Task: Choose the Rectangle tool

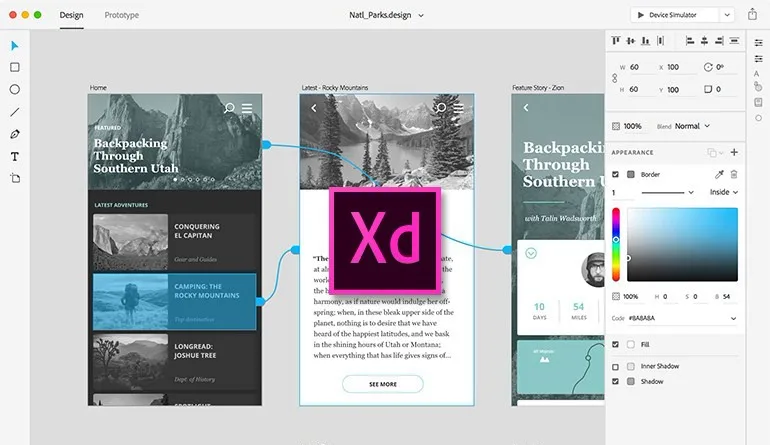Action: point(15,67)
